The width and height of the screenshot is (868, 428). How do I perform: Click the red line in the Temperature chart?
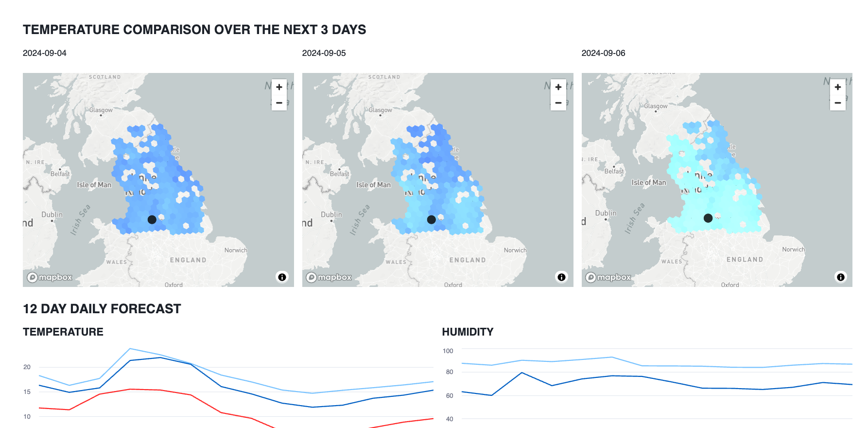(129, 389)
